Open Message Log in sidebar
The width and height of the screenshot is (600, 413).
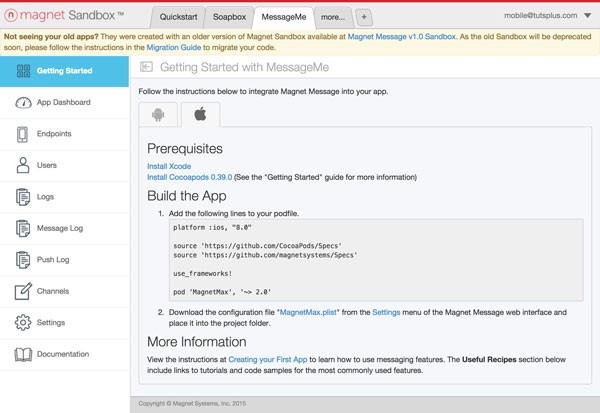coord(64,229)
